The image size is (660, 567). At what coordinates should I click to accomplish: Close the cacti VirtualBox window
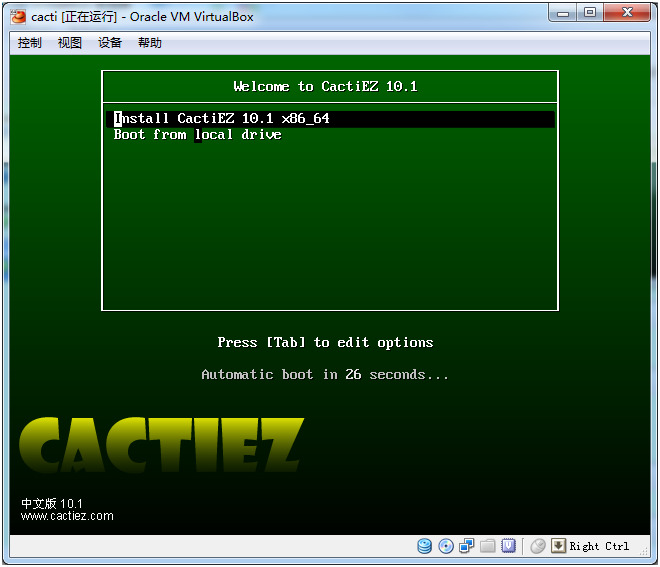point(627,13)
